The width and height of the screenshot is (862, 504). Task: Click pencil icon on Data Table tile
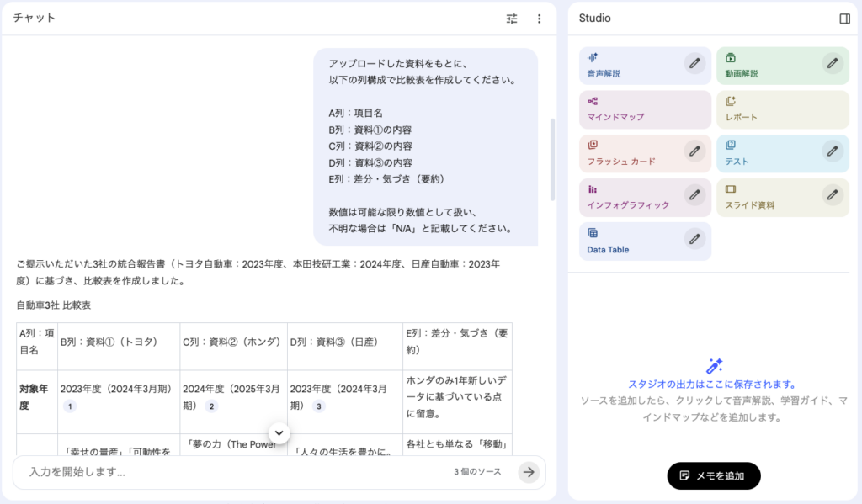[x=694, y=239]
